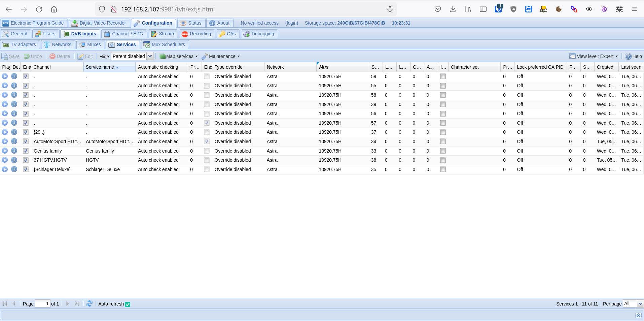
Task: Click the (login) link
Action: point(292,23)
